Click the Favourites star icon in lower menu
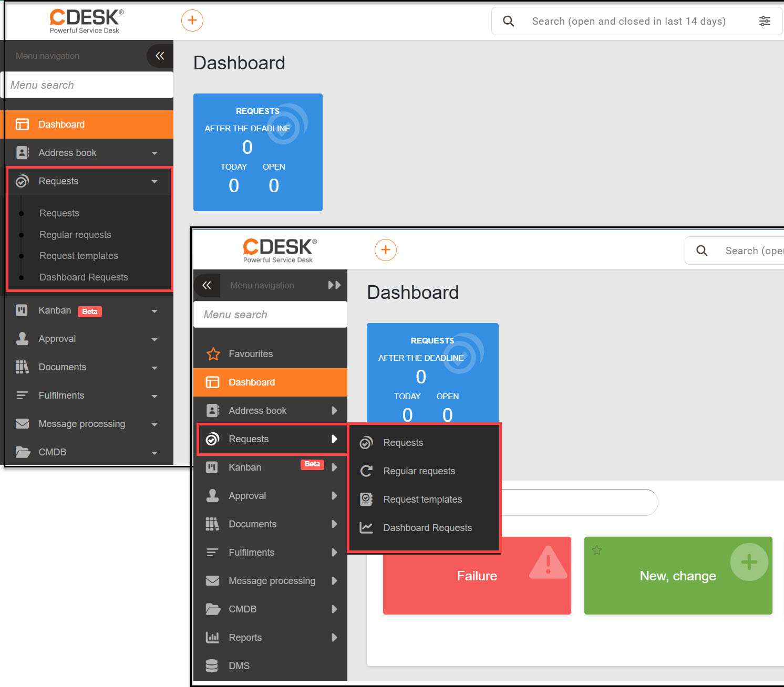The width and height of the screenshot is (784, 687). pyautogui.click(x=213, y=354)
